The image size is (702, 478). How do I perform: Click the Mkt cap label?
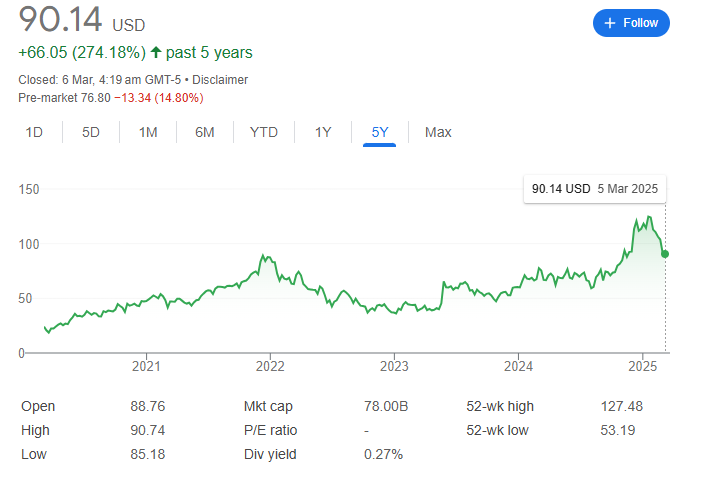(x=268, y=406)
